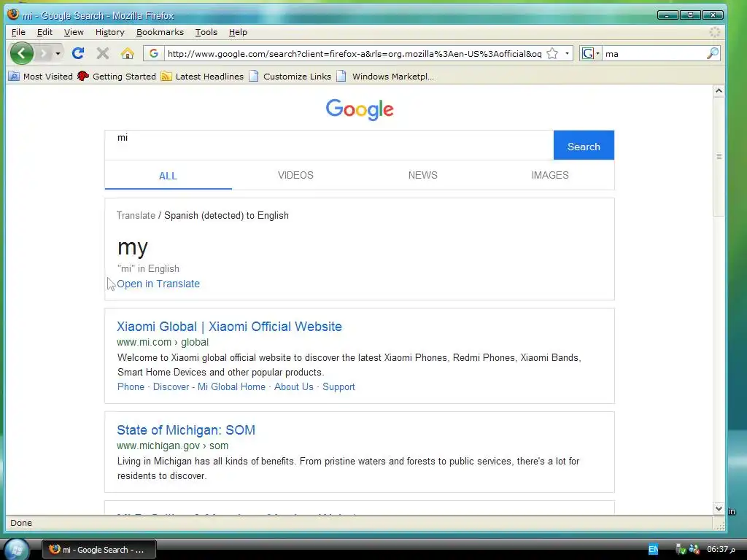Click the Mi Global Home sitelink
The height and width of the screenshot is (560, 747).
tap(231, 386)
